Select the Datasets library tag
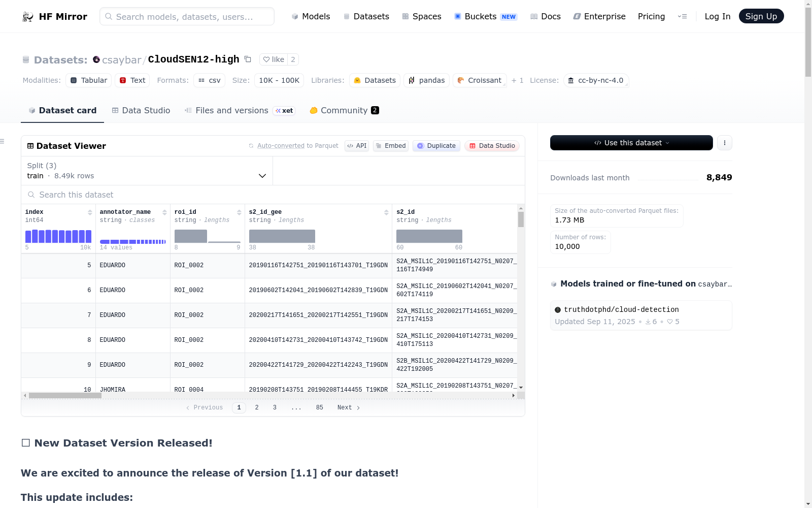Screen dimensions: 812x508 tap(375, 80)
